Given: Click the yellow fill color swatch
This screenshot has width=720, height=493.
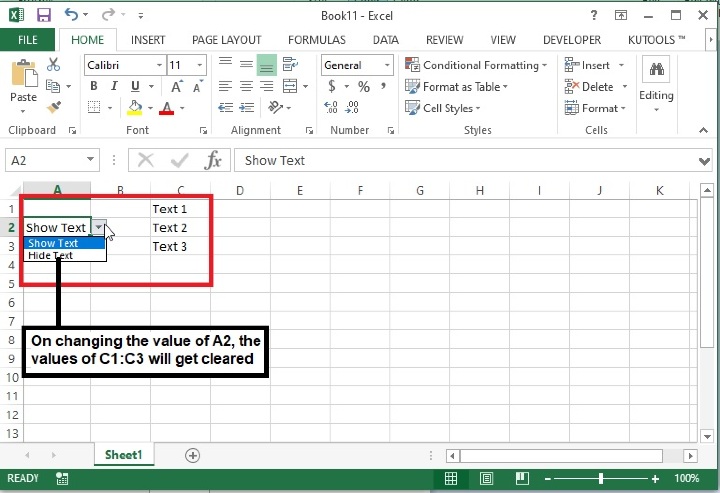Looking at the screenshot, I should coord(134,108).
